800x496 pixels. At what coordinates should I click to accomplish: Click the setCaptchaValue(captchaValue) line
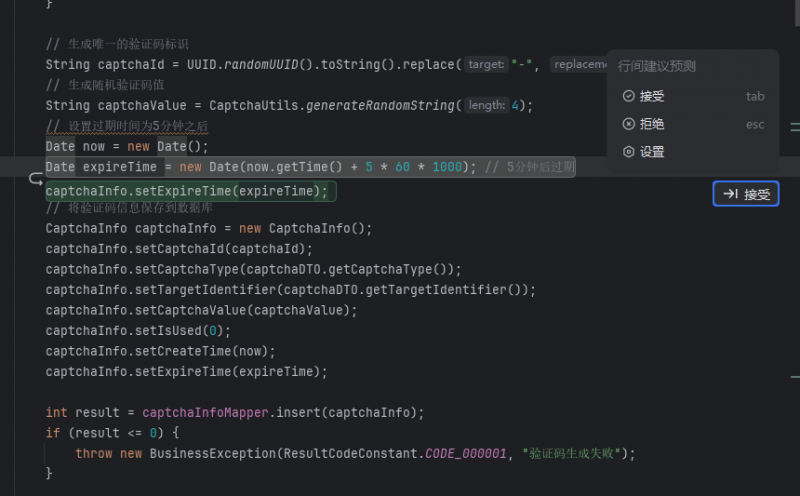[x=201, y=310]
